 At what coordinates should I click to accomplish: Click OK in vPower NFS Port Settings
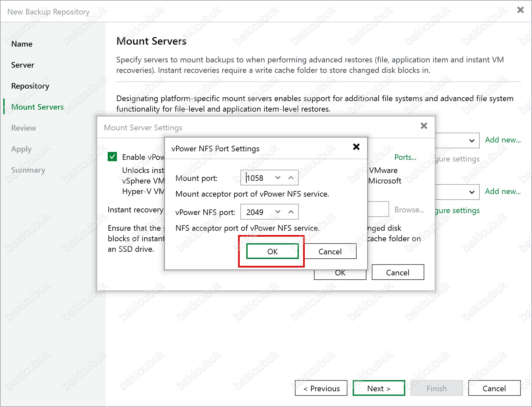[x=272, y=251]
